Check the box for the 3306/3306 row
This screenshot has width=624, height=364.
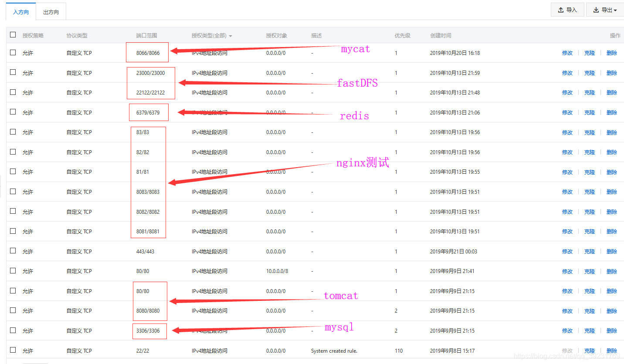click(x=13, y=330)
